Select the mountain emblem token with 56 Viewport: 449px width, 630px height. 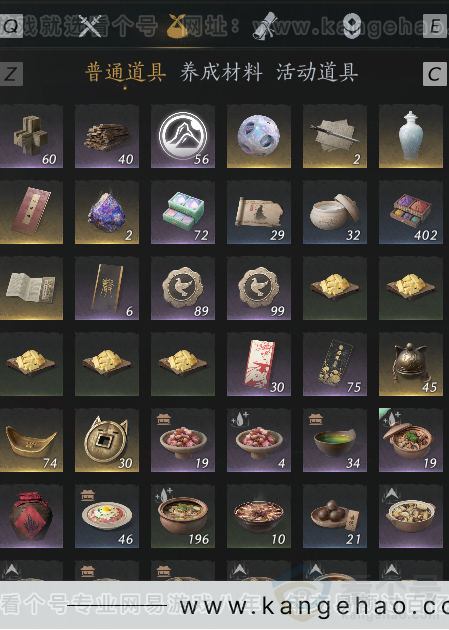click(x=183, y=136)
